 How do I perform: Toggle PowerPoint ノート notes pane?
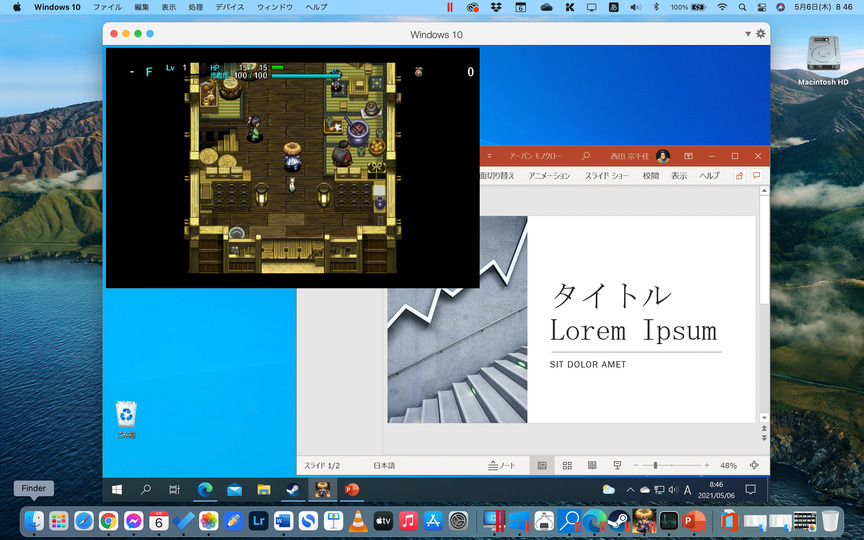coord(501,466)
